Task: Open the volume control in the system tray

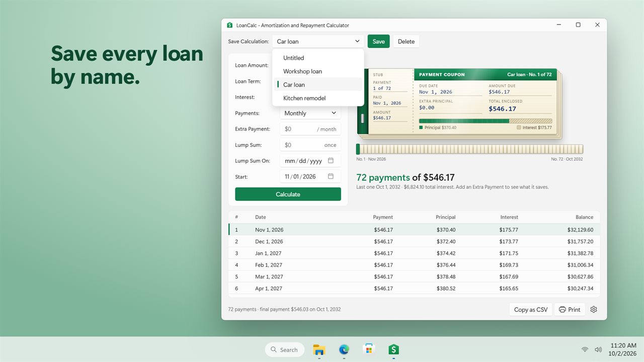Action: click(598, 349)
